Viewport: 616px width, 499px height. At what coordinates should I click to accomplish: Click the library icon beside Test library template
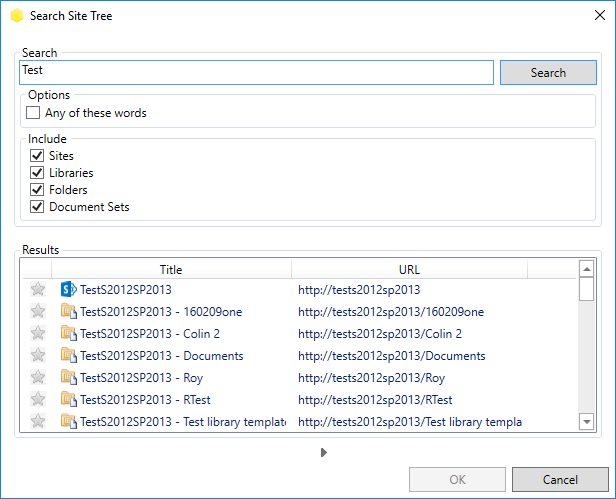(69, 421)
